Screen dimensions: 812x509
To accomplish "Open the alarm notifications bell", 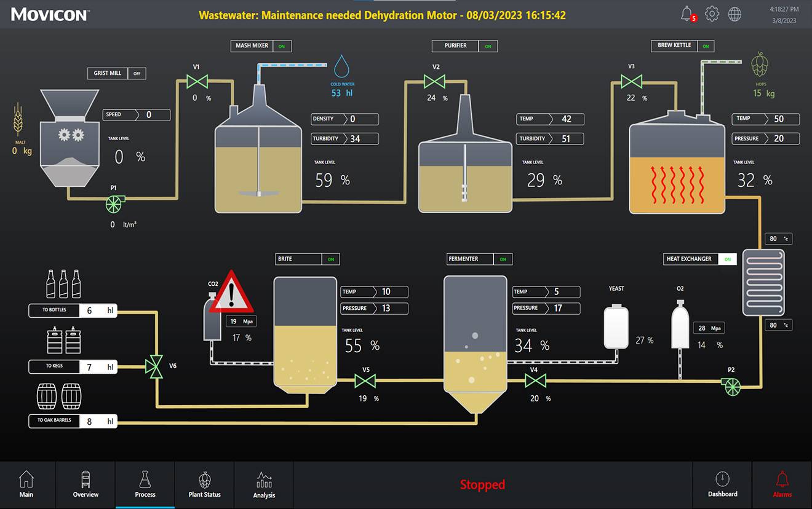I will coord(687,13).
